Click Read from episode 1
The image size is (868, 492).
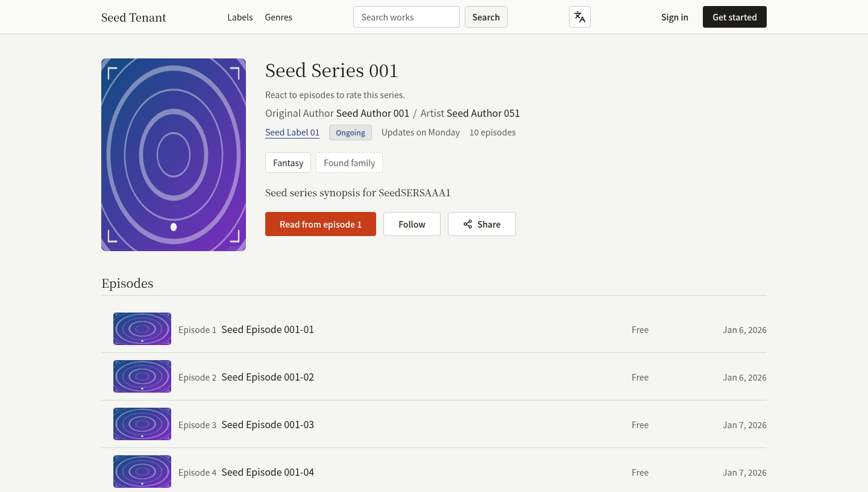coord(321,224)
